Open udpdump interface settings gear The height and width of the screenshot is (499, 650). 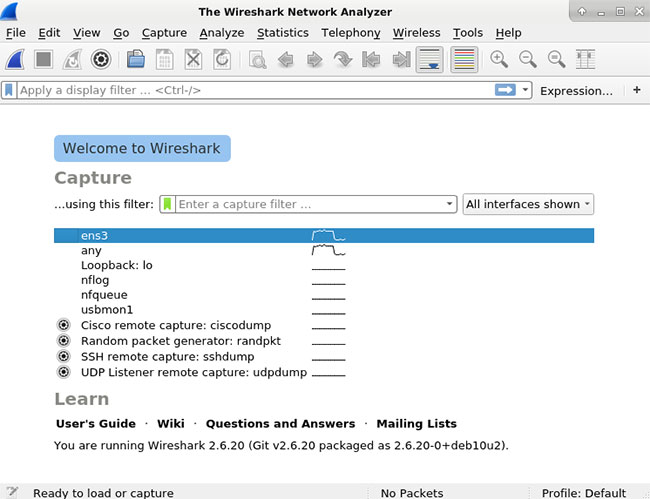tap(63, 372)
